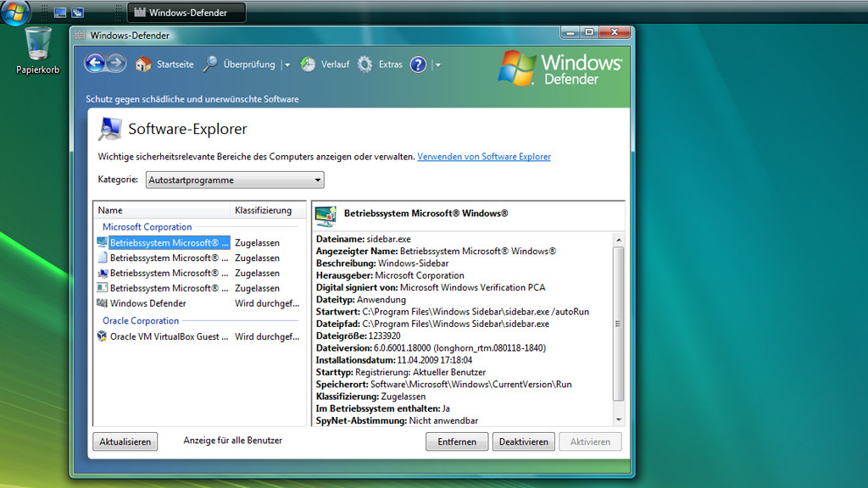Click the Aktualisieren button
Screen dimensions: 868x488
coord(125,441)
